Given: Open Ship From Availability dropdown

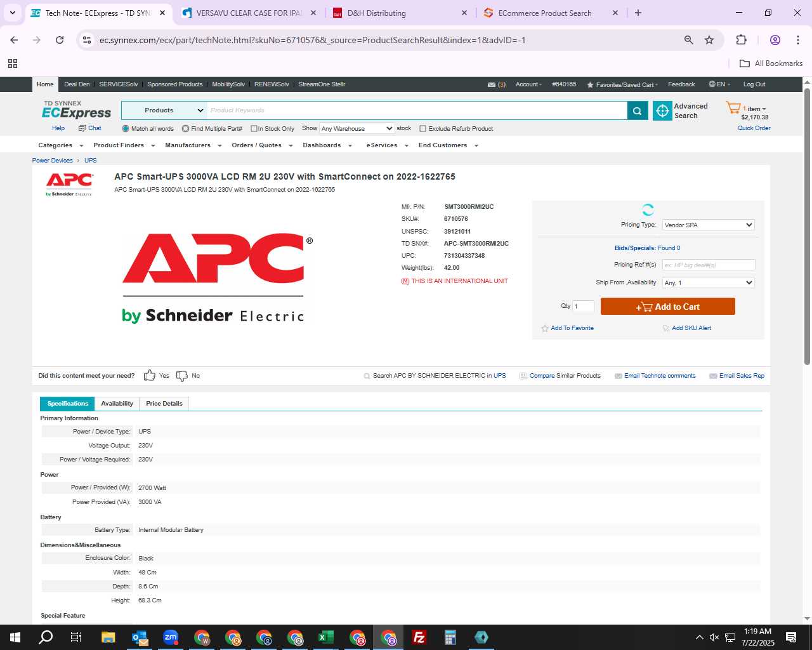Looking at the screenshot, I should [709, 282].
